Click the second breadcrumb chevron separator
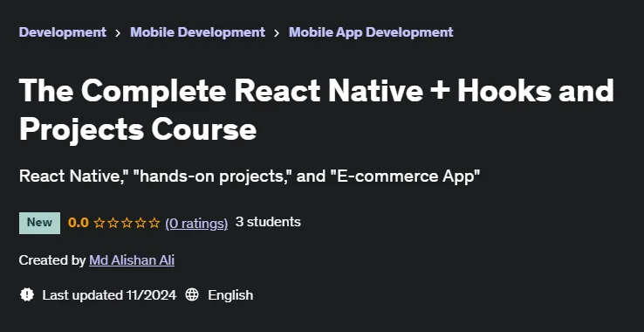This screenshot has height=332, width=644. pos(277,33)
